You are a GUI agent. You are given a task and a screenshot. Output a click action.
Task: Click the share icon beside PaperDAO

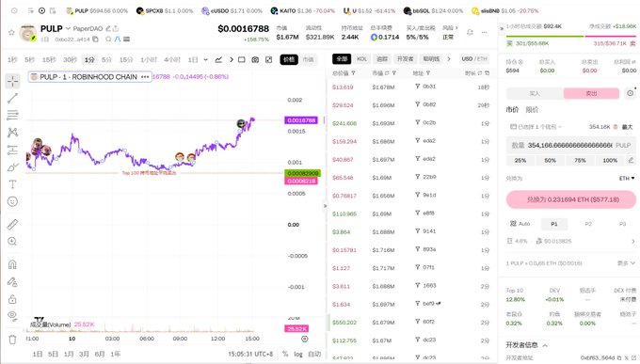coord(116,28)
